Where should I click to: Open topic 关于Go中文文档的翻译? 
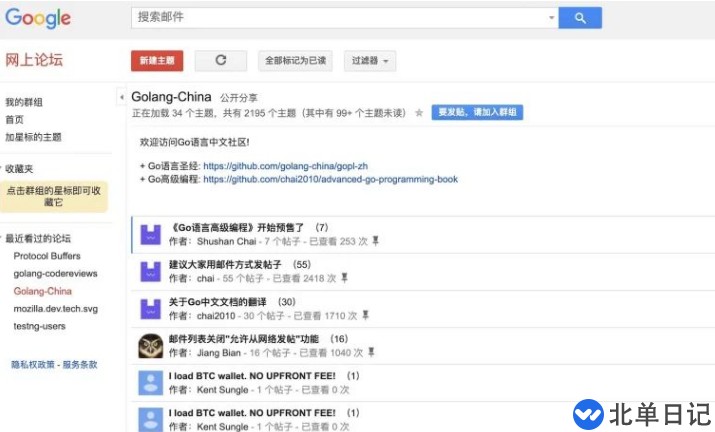pos(218,302)
